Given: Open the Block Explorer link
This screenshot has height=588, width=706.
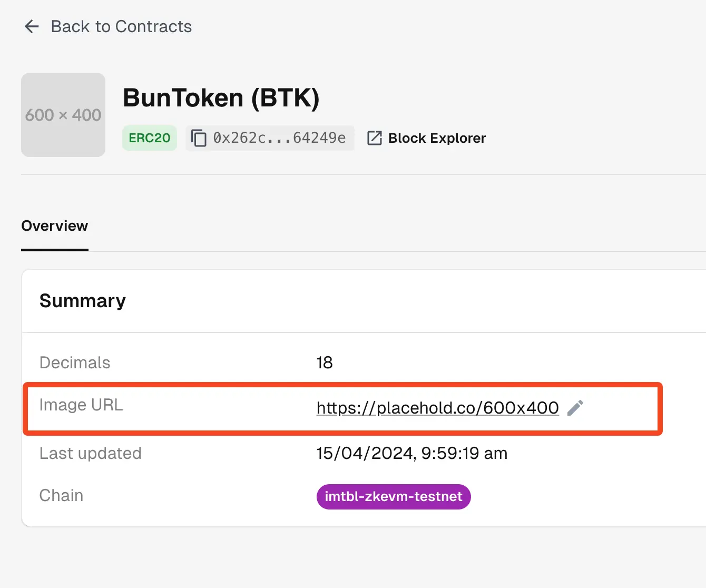Looking at the screenshot, I should (437, 138).
